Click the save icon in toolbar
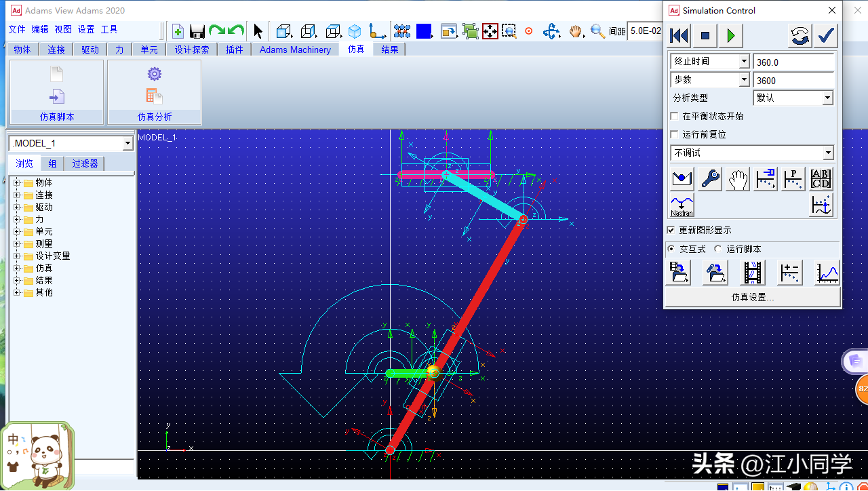This screenshot has height=491, width=868. coord(197,31)
